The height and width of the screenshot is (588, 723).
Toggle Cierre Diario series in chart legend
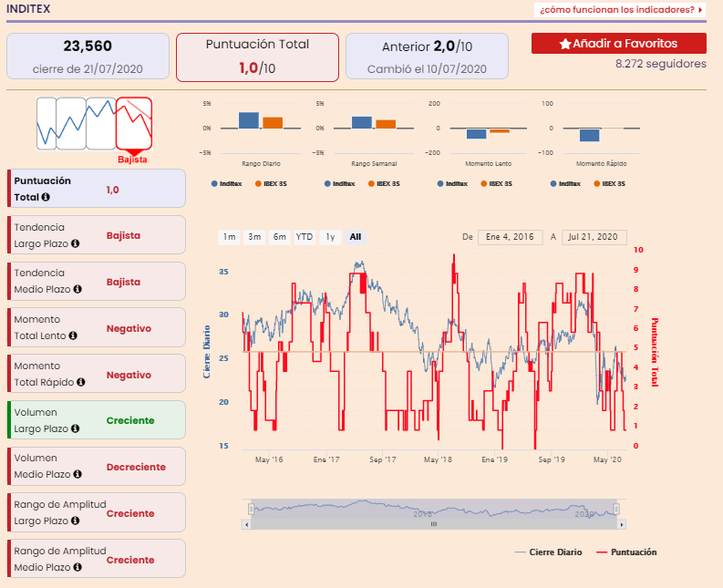coord(548,552)
